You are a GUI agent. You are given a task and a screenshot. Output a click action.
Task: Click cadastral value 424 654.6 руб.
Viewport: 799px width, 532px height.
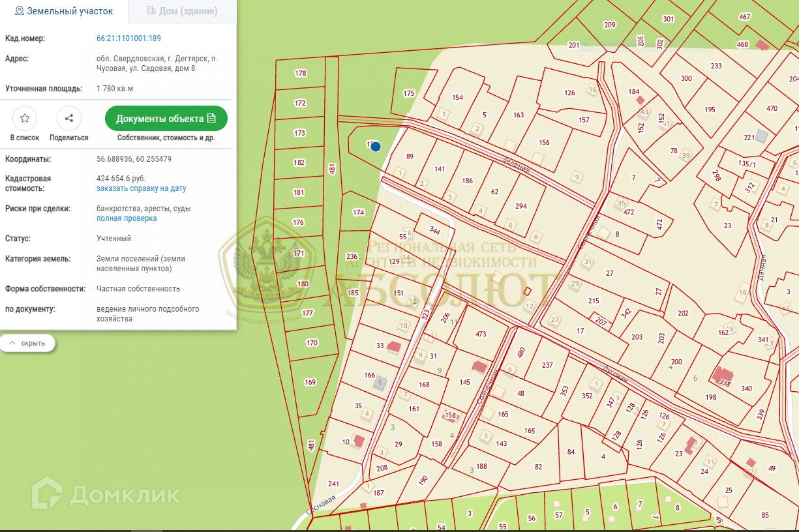click(x=121, y=178)
